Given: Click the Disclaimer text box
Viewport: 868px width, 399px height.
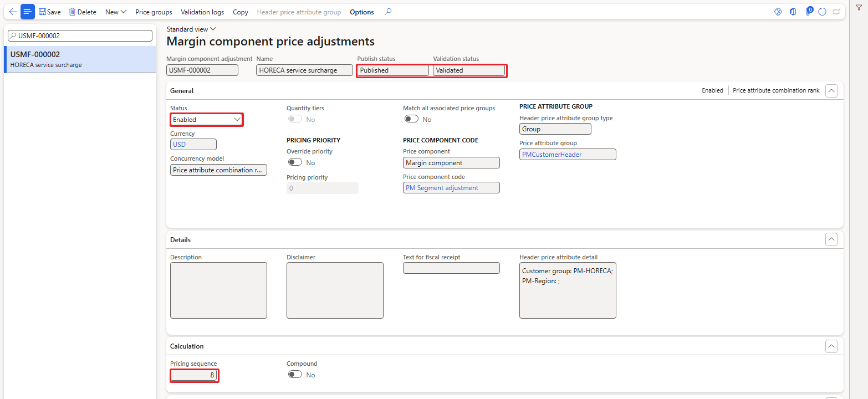Looking at the screenshot, I should click(335, 290).
